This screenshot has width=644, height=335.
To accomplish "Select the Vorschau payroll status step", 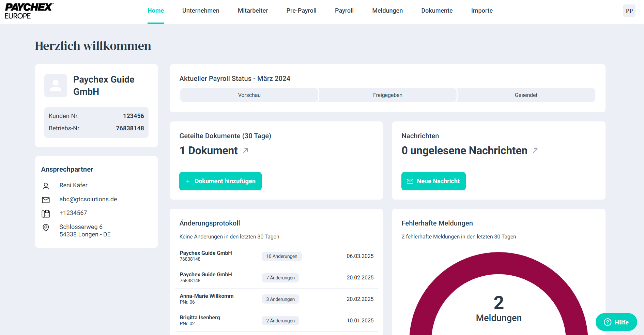I will coord(249,95).
